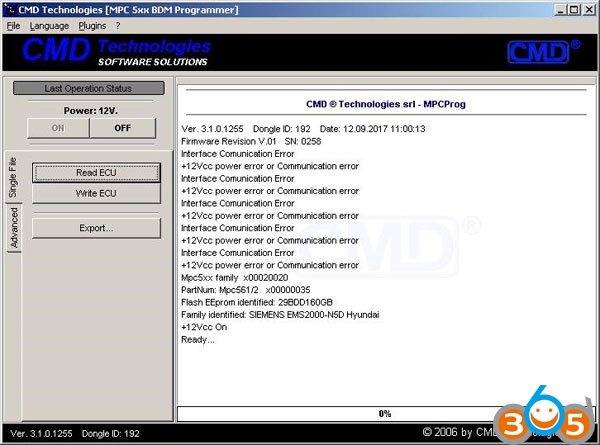Turn power ON

coord(58,128)
